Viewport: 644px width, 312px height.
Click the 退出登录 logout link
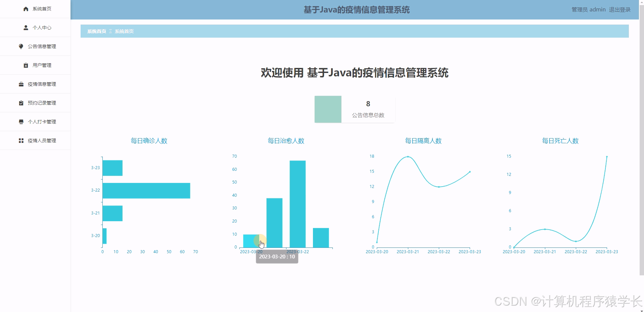point(619,10)
